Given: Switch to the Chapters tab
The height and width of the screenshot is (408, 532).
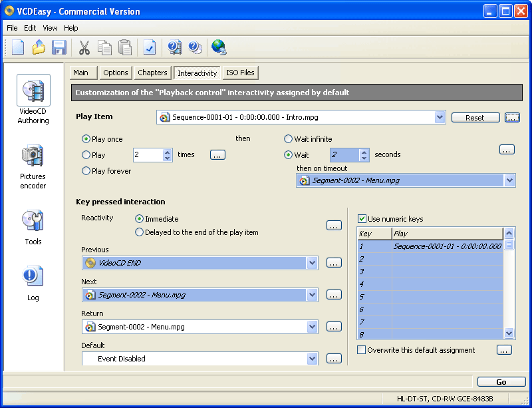Looking at the screenshot, I should (153, 73).
